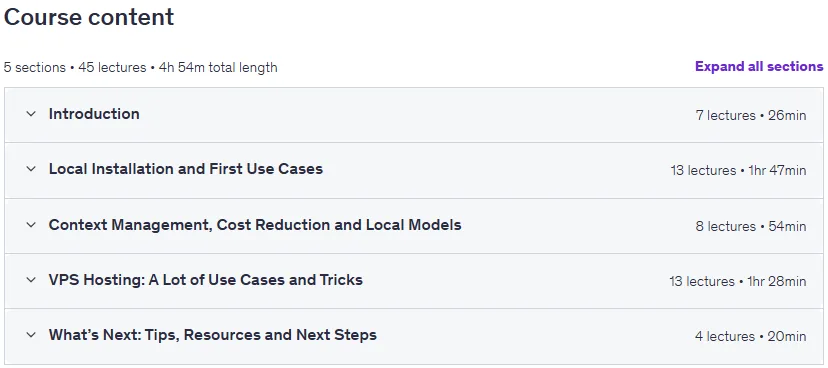Click the 4h 54m total length text
The image size is (828, 368).
pyautogui.click(x=218, y=68)
